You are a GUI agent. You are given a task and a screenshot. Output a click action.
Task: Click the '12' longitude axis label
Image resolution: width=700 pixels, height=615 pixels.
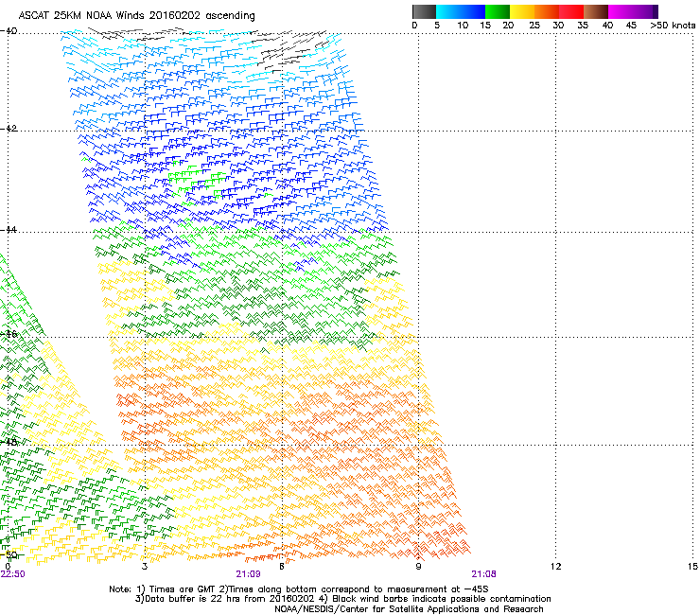pyautogui.click(x=555, y=567)
